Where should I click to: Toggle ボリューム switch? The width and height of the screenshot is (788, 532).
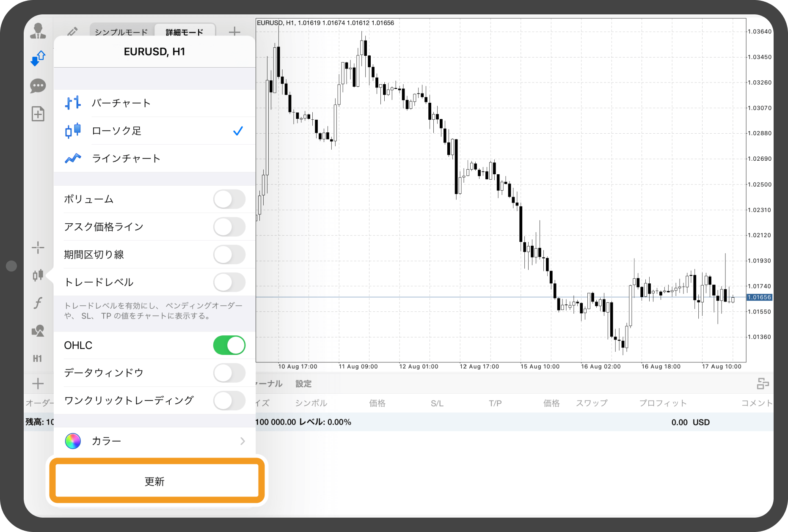pos(229,199)
